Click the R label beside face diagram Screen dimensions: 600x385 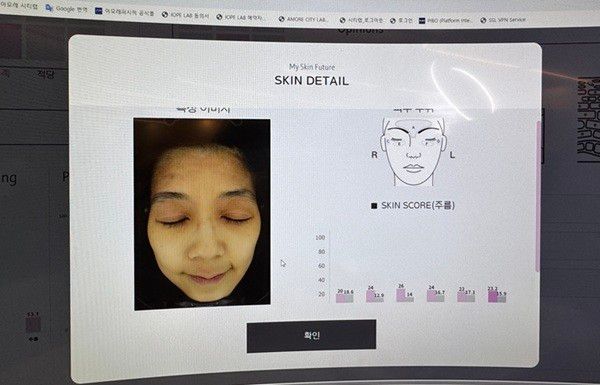[x=374, y=155]
